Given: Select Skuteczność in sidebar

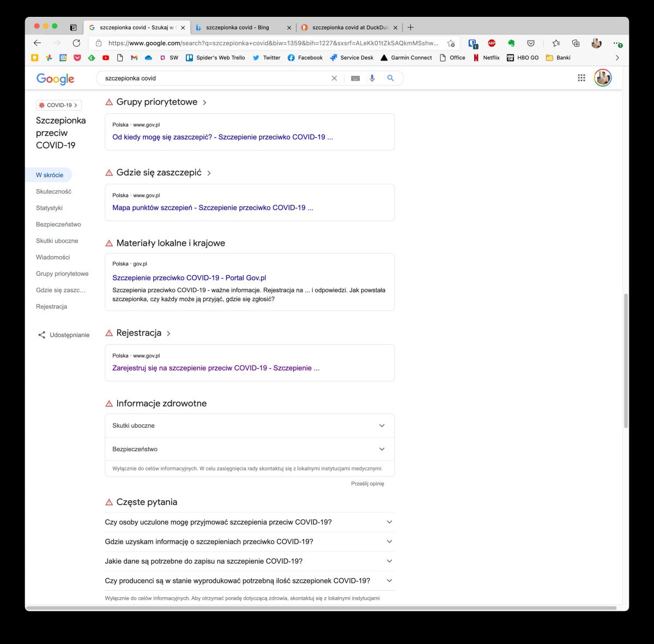Looking at the screenshot, I should [x=53, y=192].
